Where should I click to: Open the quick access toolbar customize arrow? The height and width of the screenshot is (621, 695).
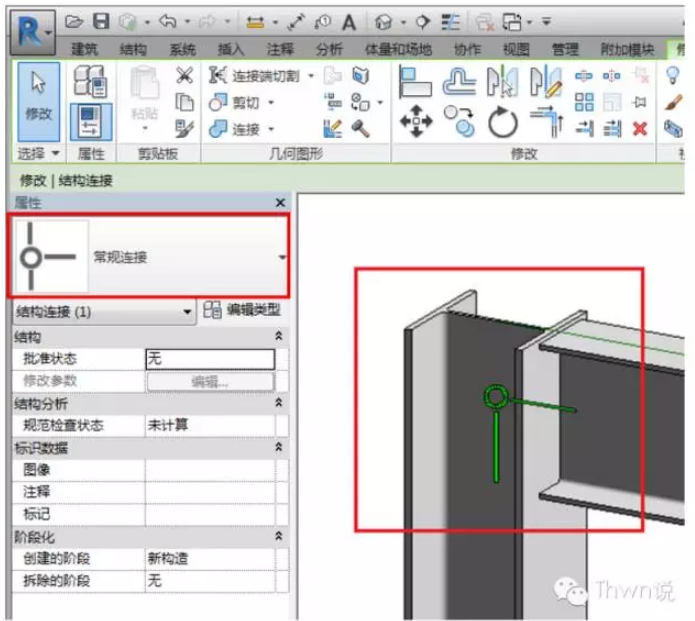point(547,21)
